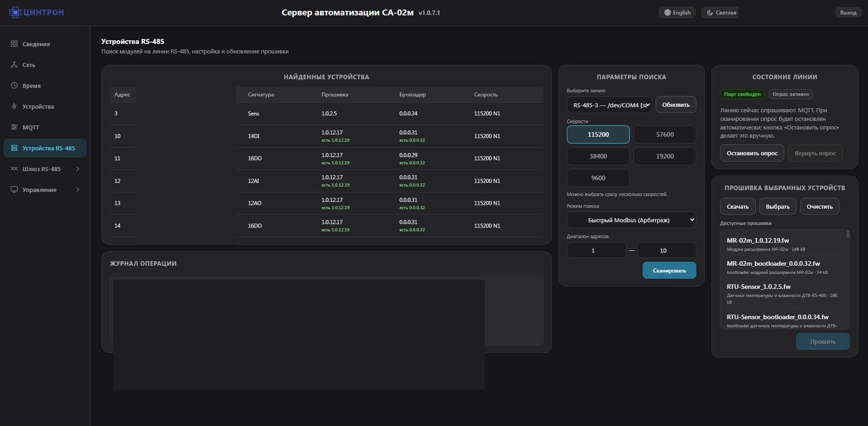Open the MQTT sidebar section
The width and height of the screenshot is (868, 426).
click(45, 127)
